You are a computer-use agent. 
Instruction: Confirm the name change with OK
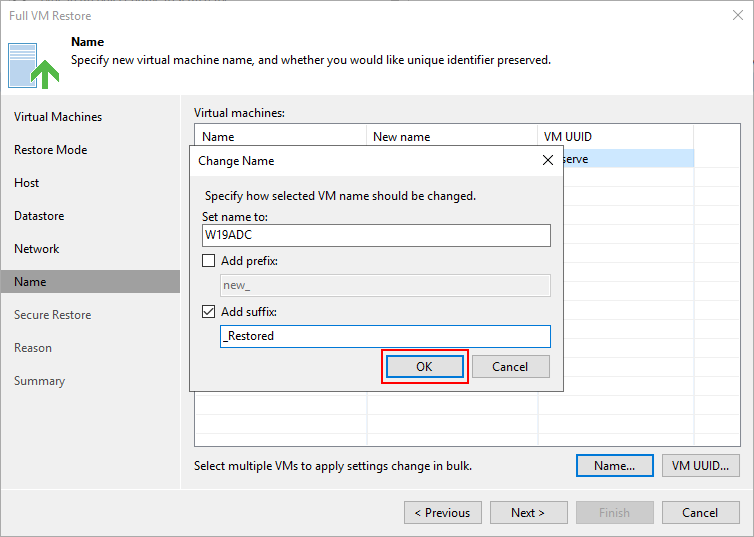tap(425, 367)
